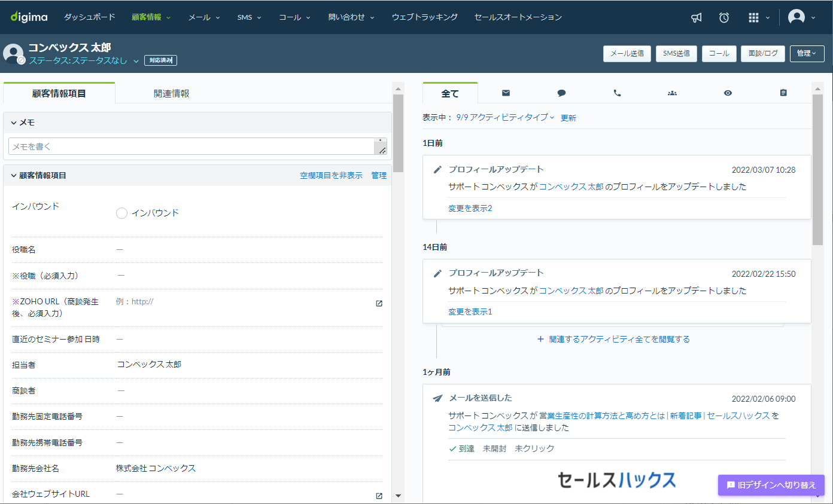Collapse the メモ section
833x504 pixels.
[x=23, y=122]
